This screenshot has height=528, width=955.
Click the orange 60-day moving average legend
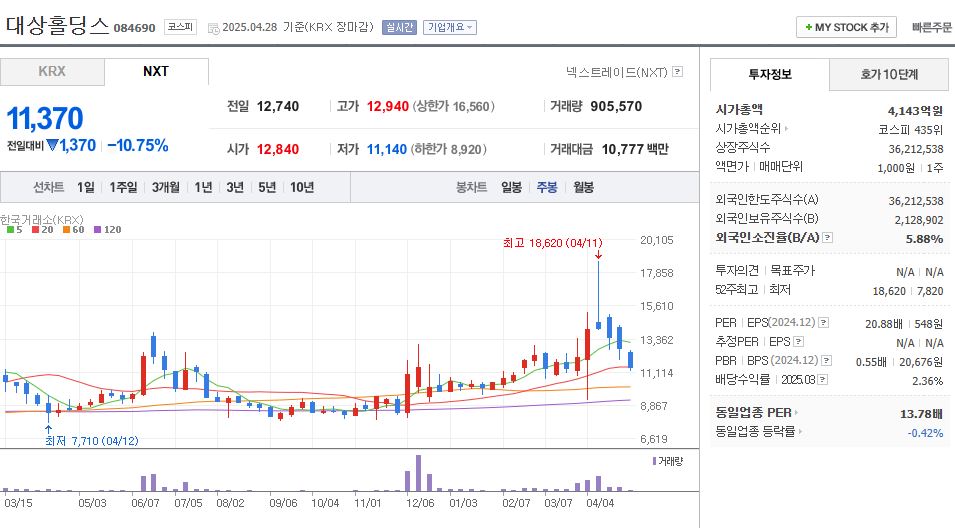click(74, 230)
